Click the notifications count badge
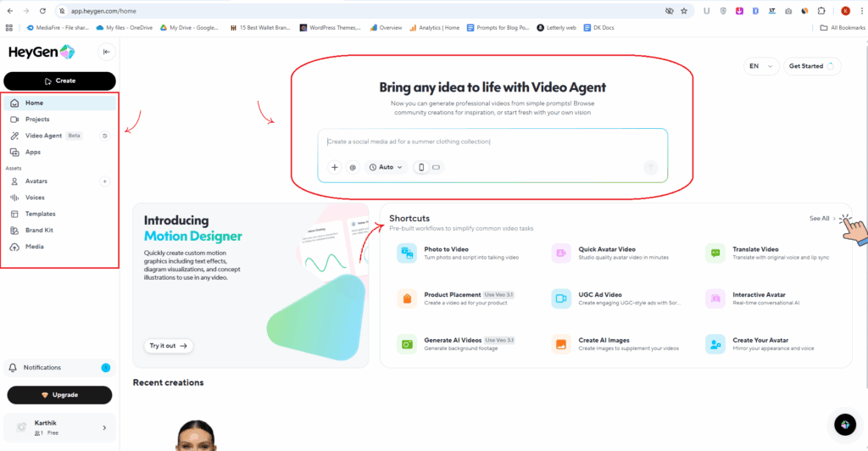868x451 pixels. pos(106,367)
